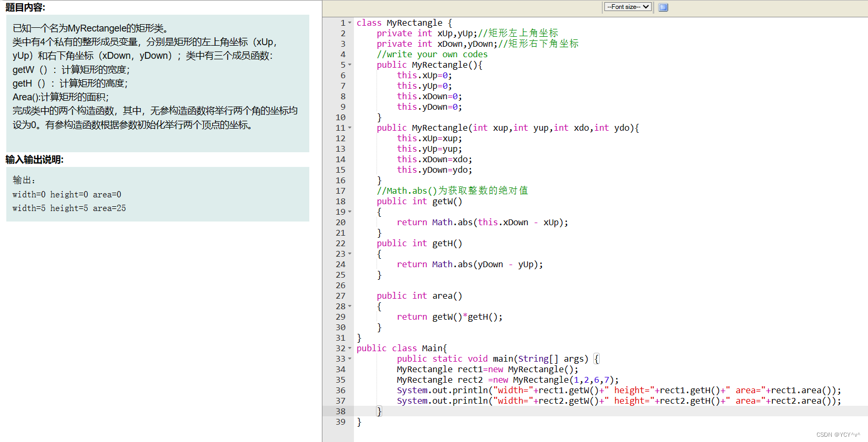Click the println line for rect1

619,390
